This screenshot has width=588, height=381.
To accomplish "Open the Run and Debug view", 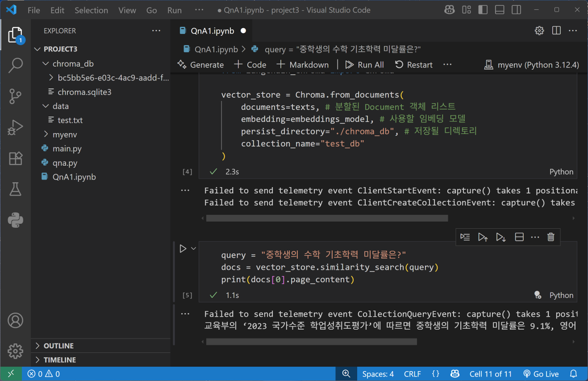I will 15,127.
